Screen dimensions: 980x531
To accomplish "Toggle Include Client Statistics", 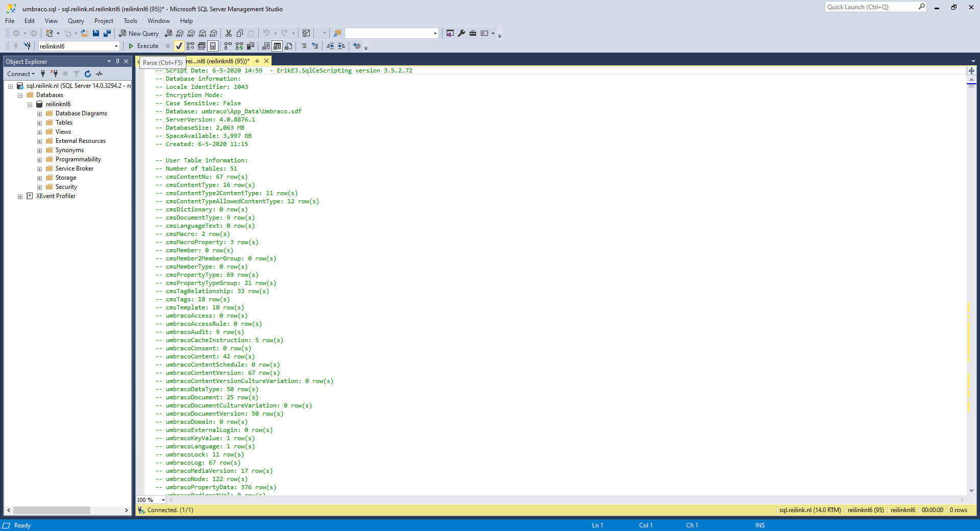I will tap(251, 46).
